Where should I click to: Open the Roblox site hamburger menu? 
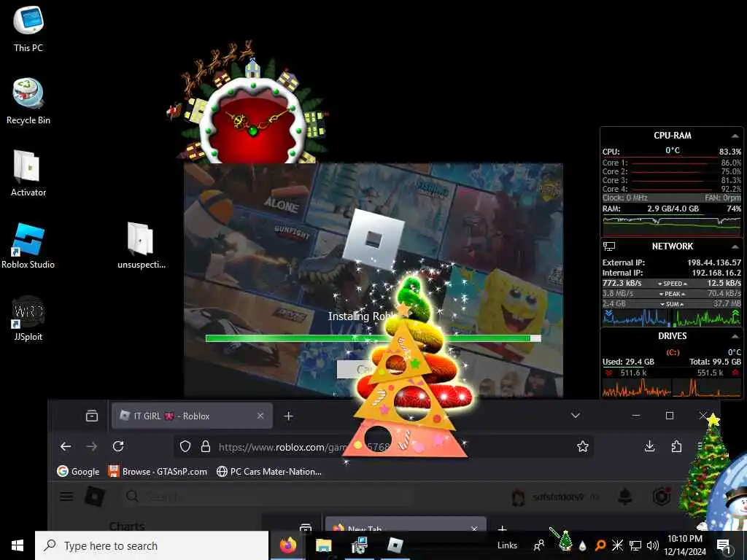pyautogui.click(x=66, y=497)
